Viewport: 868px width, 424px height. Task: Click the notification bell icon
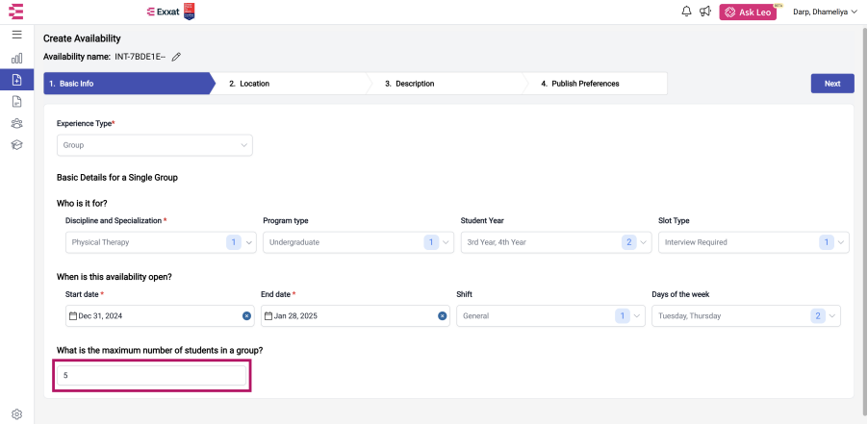(x=686, y=12)
